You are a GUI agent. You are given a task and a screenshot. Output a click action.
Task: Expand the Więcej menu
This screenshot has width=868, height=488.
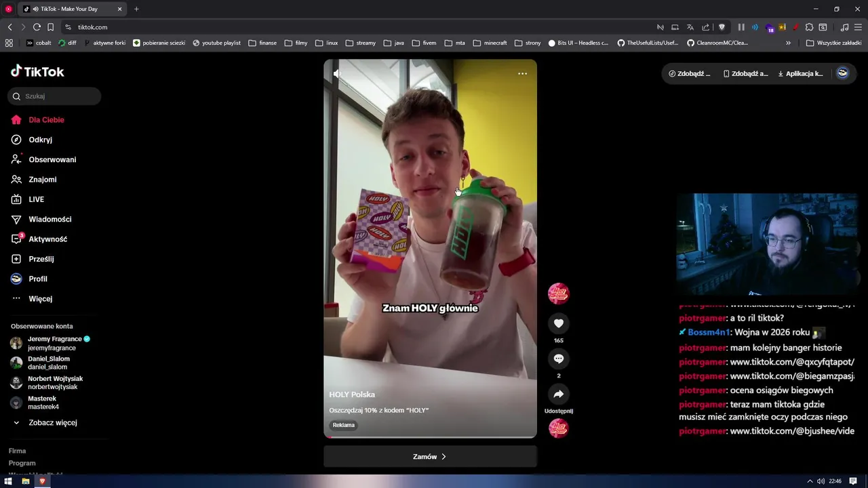click(x=32, y=299)
